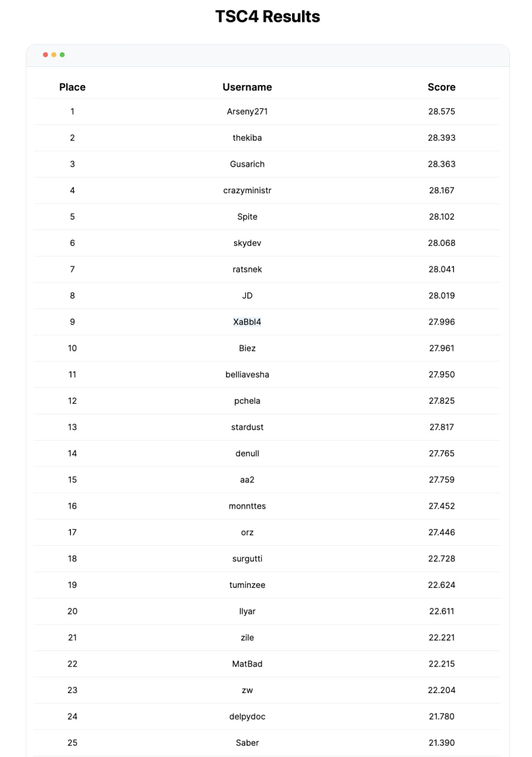
Task: Click the TSC4 Results title
Action: click(x=267, y=16)
